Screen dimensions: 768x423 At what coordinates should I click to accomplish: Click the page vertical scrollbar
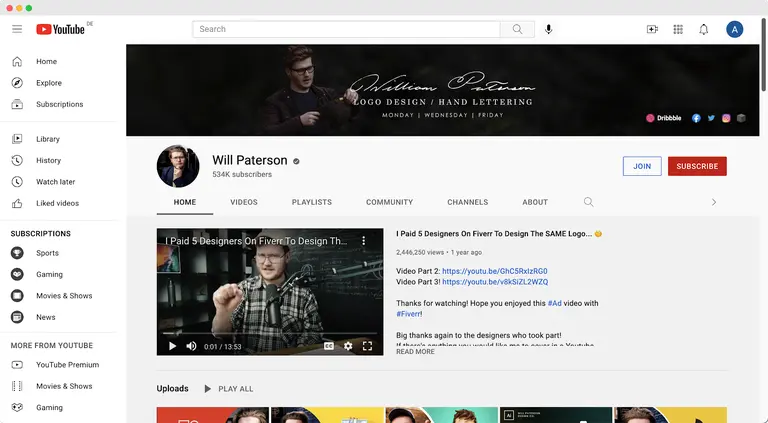[764, 54]
